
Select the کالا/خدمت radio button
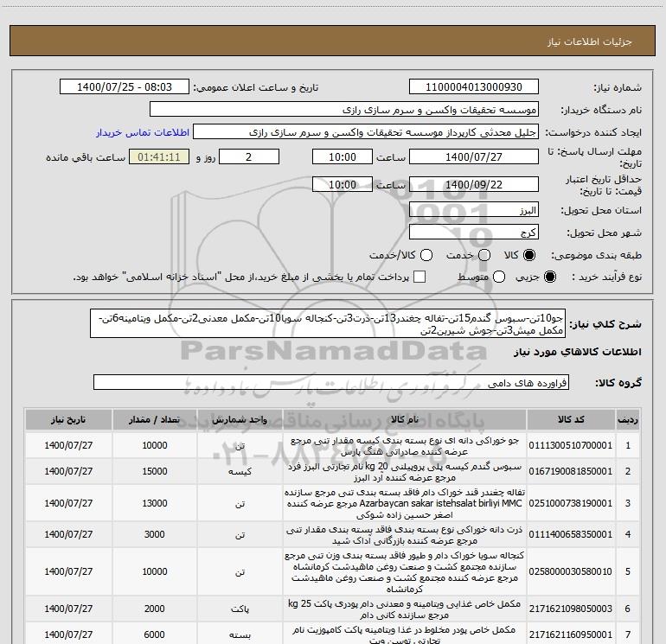pos(426,255)
